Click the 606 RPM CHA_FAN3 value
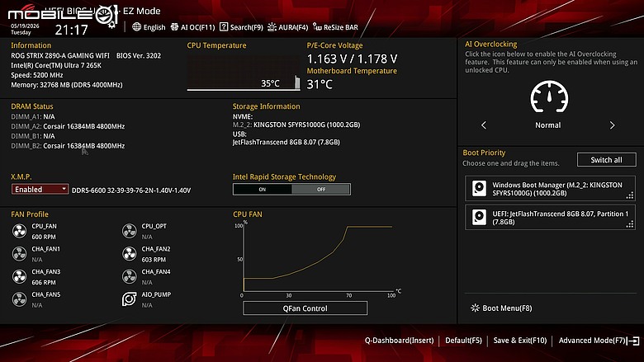The height and width of the screenshot is (362, 644). point(44,283)
